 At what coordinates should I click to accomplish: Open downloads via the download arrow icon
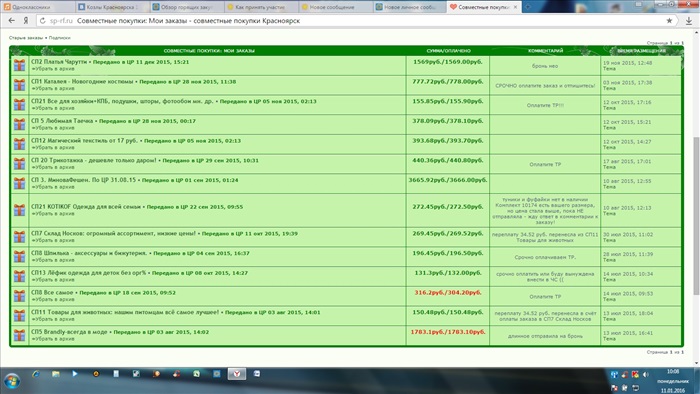[689, 21]
